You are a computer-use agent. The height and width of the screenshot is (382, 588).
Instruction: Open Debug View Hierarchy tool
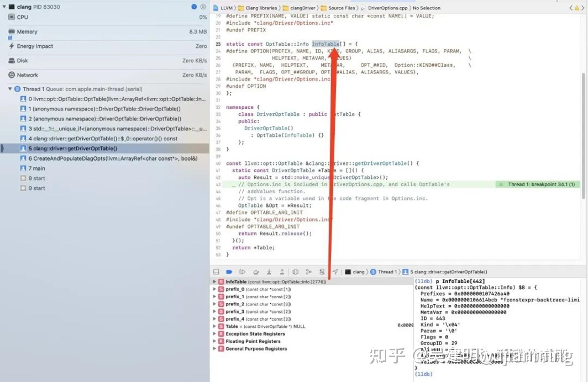point(295,272)
